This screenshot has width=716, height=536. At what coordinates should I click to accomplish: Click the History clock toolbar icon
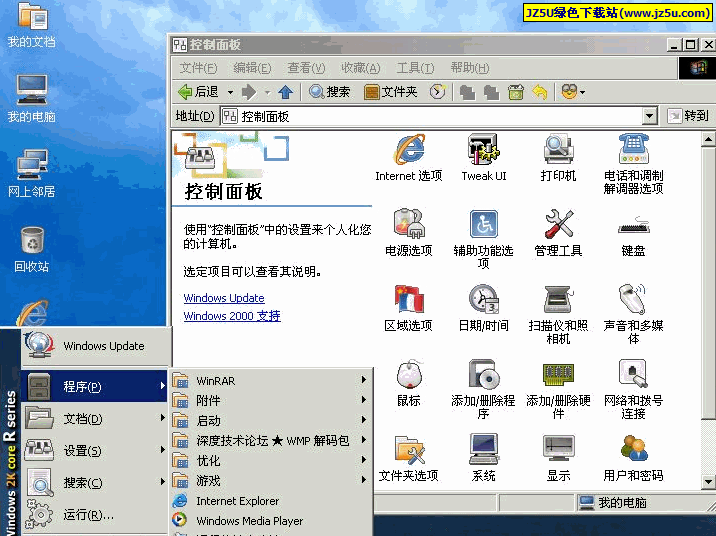pos(437,92)
